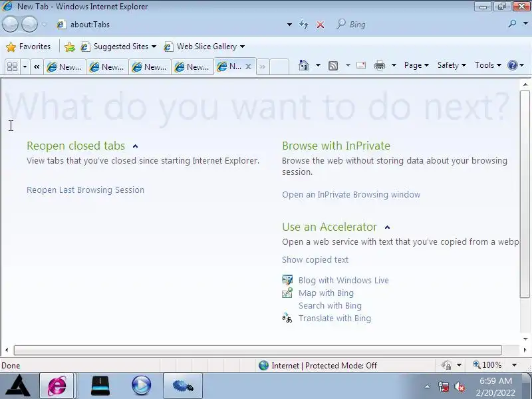
Task: Open the Tools menu
Action: click(488, 65)
